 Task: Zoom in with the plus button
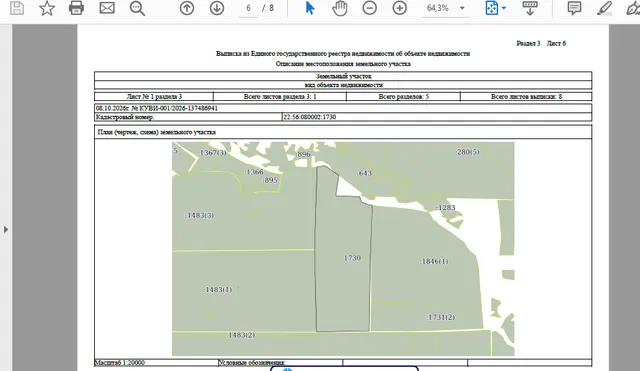click(400, 8)
